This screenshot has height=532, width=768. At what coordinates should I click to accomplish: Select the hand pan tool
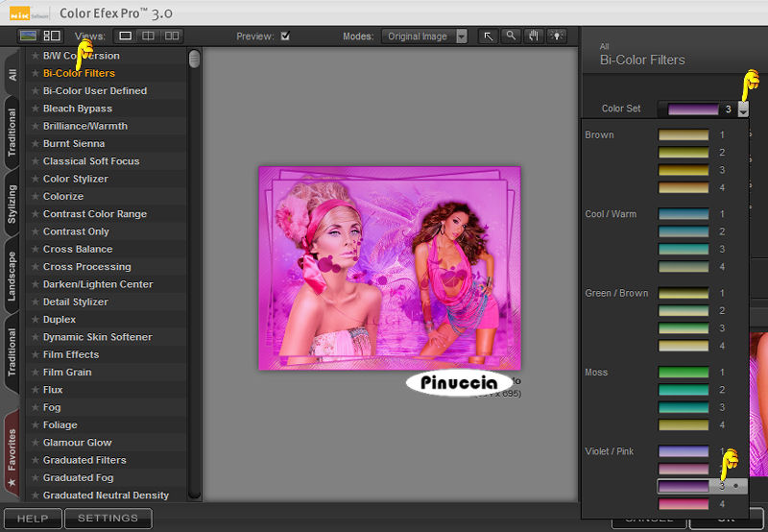pyautogui.click(x=534, y=36)
